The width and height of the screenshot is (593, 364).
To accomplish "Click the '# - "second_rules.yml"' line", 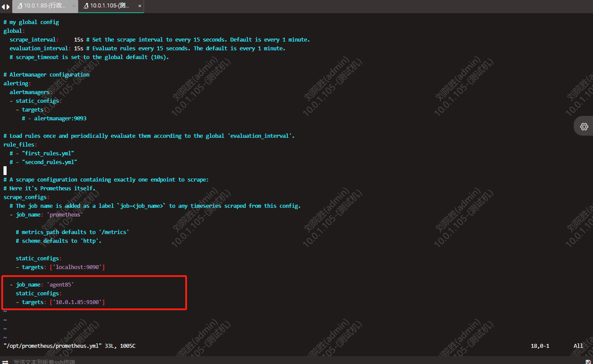I will tap(43, 162).
